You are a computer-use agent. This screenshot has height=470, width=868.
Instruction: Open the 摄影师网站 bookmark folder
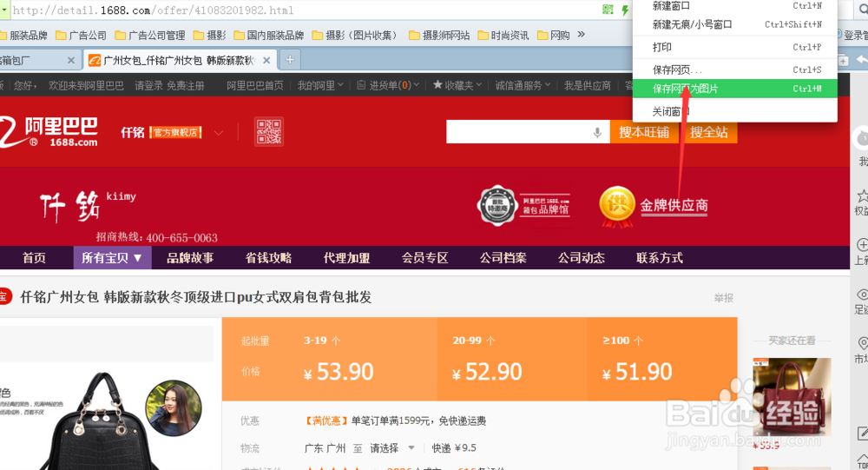[439, 36]
